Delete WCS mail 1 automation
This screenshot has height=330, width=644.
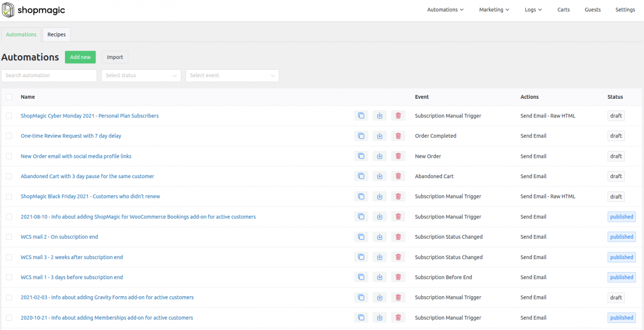click(398, 277)
